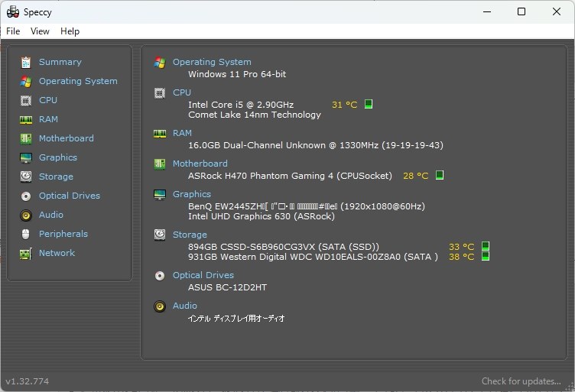The width and height of the screenshot is (575, 392).
Task: Switch to Graphics section in sidebar
Action: click(x=58, y=157)
